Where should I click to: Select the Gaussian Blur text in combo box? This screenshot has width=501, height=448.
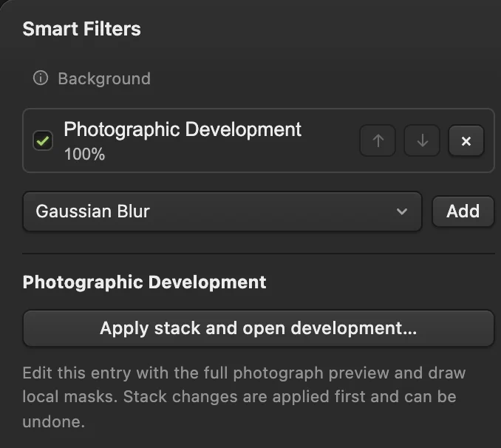92,211
